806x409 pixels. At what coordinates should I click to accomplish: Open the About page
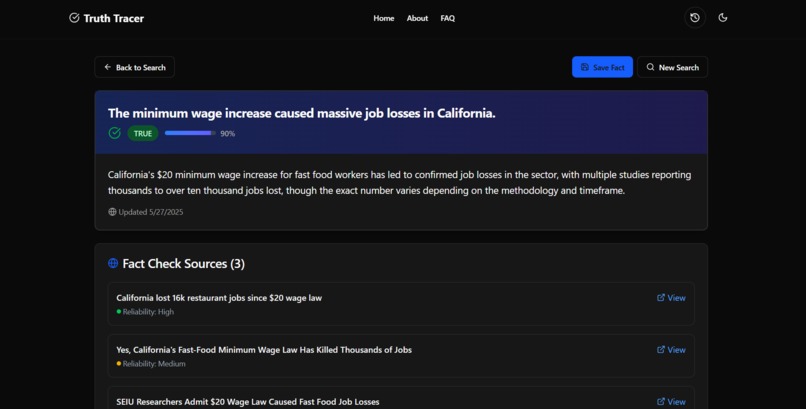click(417, 18)
